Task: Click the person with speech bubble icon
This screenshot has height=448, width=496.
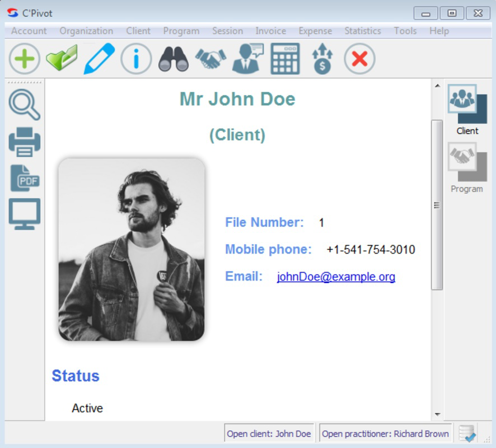Action: click(247, 59)
